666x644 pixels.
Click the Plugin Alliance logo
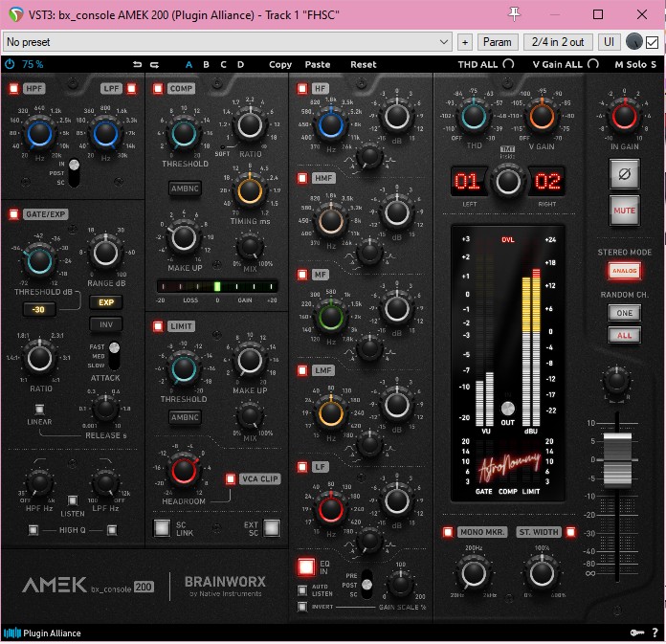tap(42, 633)
